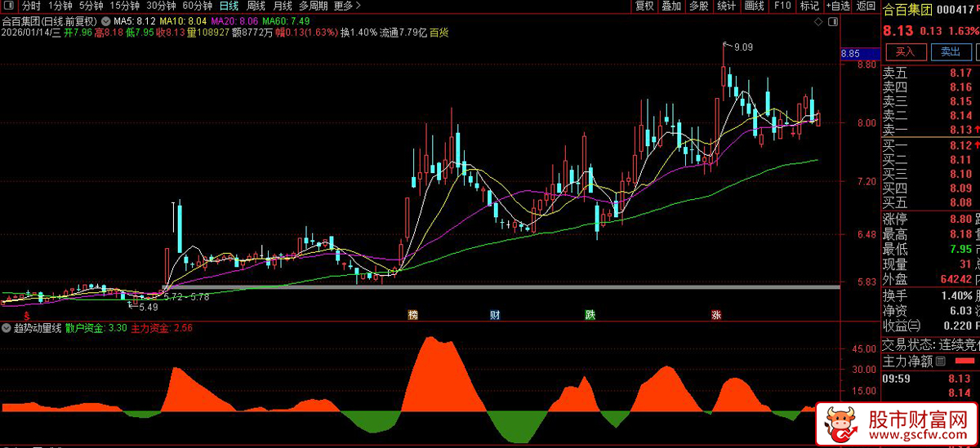Click the panel layout icon at top-left
This screenshot has width=980, height=448.
9,6
